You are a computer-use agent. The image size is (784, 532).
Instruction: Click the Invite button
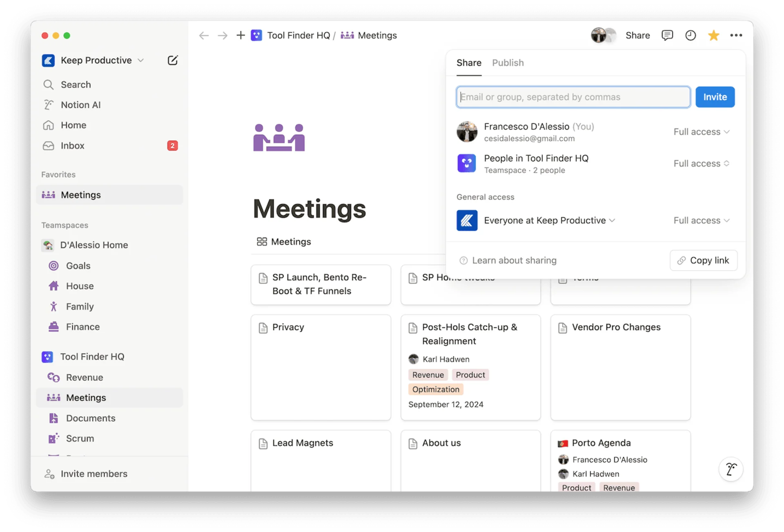tap(715, 97)
